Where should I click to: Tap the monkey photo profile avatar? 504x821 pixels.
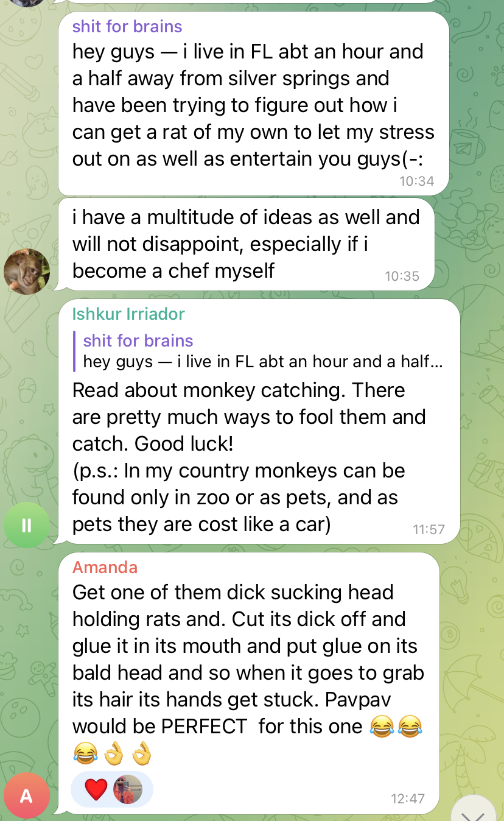click(27, 272)
